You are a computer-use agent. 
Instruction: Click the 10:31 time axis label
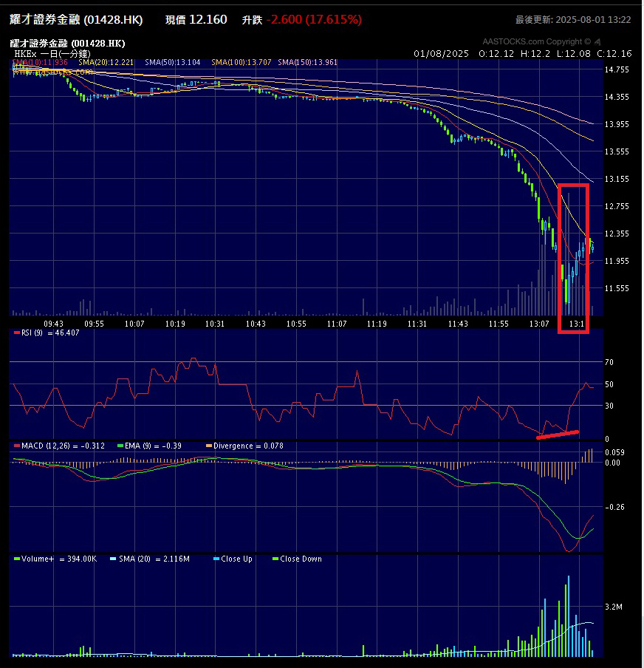215,324
